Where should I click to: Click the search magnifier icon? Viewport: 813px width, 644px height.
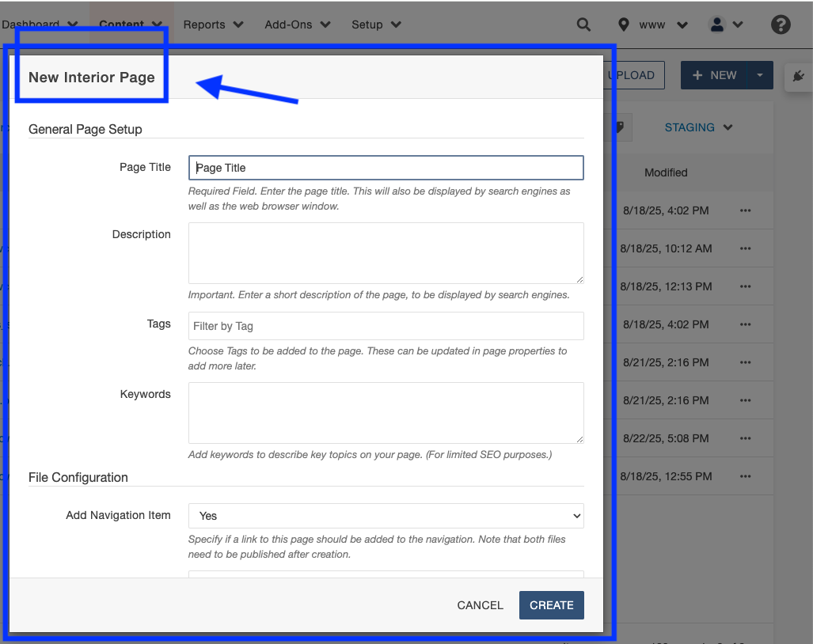pos(583,25)
